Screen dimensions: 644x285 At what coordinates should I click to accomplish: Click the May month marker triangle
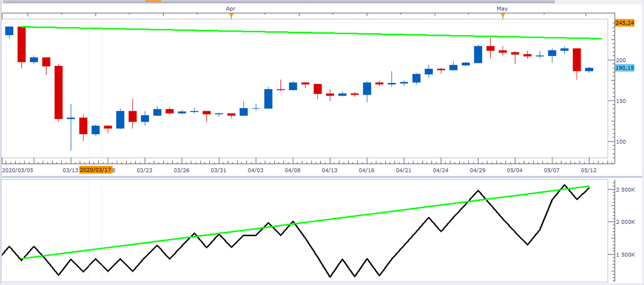tap(502, 16)
